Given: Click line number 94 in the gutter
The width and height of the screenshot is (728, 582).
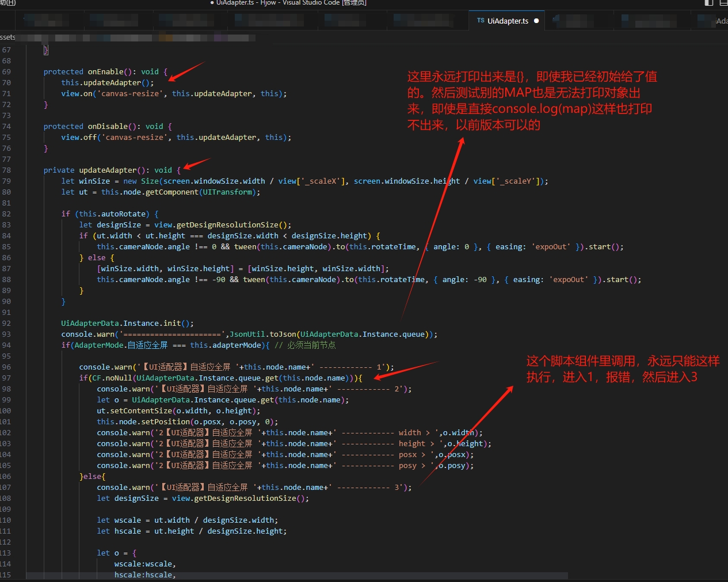Looking at the screenshot, I should point(6,345).
